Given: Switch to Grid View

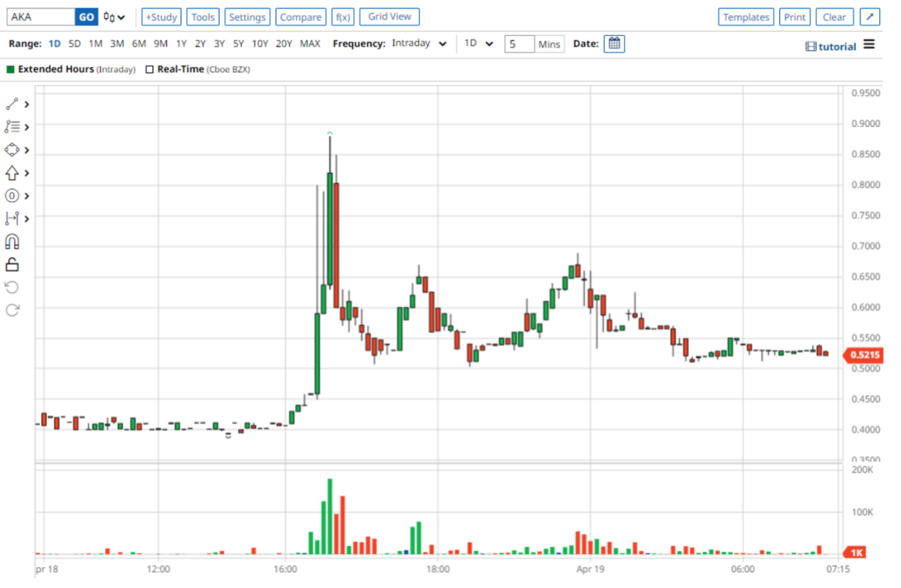Looking at the screenshot, I should click(390, 17).
